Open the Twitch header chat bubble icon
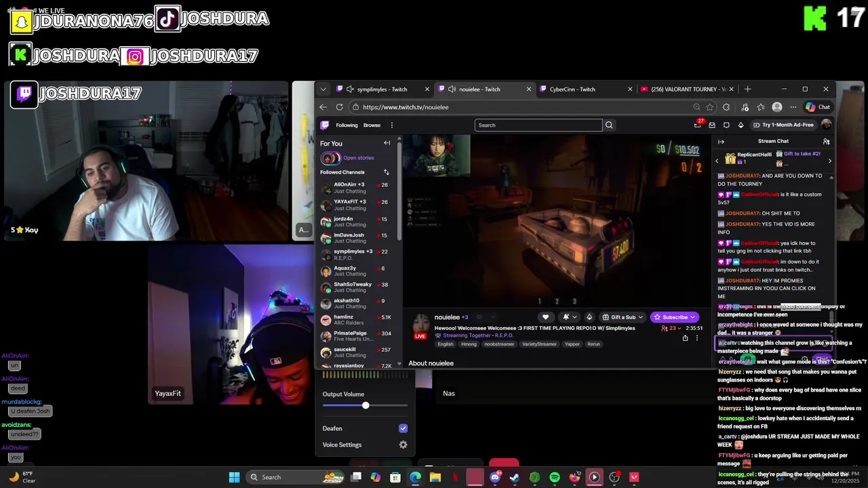This screenshot has width=868, height=488. [726, 125]
